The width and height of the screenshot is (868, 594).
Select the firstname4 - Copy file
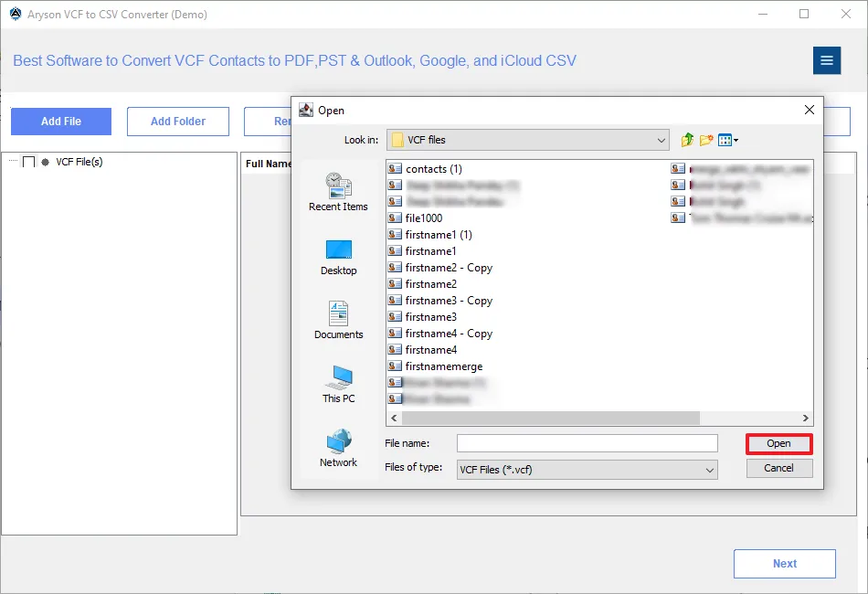pyautogui.click(x=440, y=334)
